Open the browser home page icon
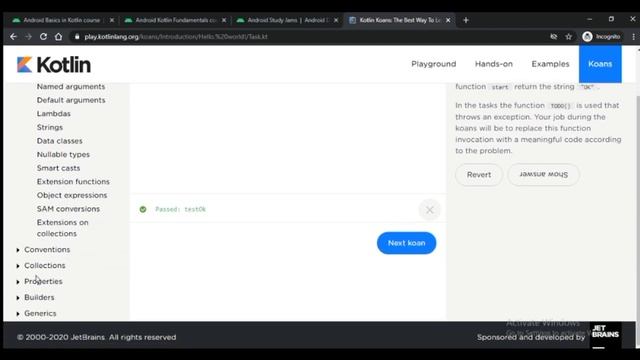Viewport: 640px width, 360px height. click(x=58, y=36)
